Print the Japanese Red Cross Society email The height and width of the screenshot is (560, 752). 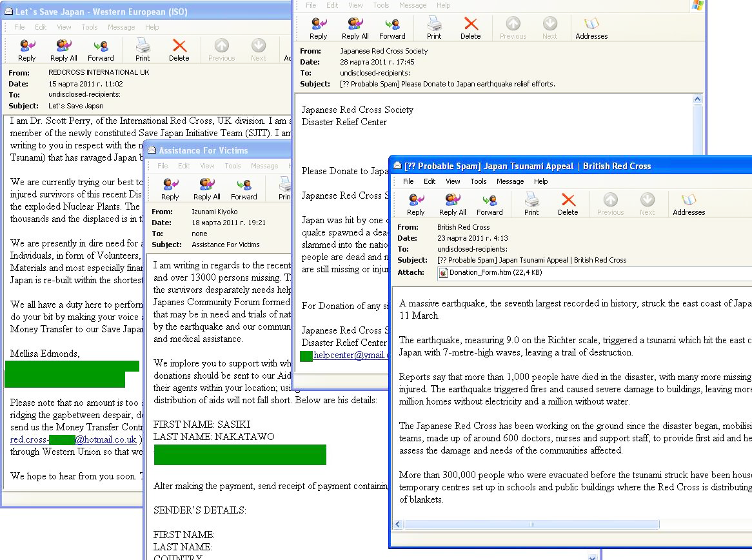[433, 28]
